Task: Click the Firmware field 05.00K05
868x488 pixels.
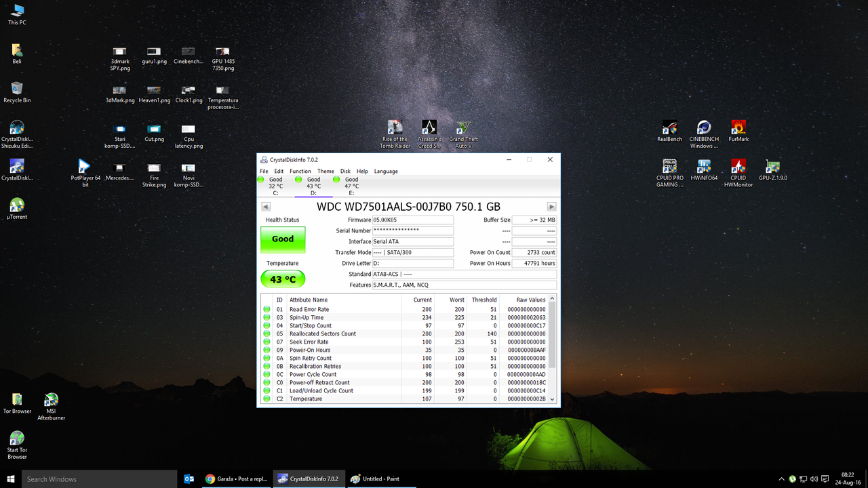Action: tap(412, 220)
